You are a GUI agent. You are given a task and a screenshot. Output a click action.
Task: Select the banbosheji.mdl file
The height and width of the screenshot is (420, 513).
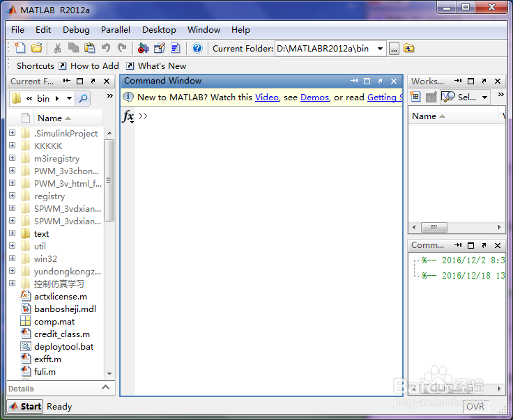65,309
